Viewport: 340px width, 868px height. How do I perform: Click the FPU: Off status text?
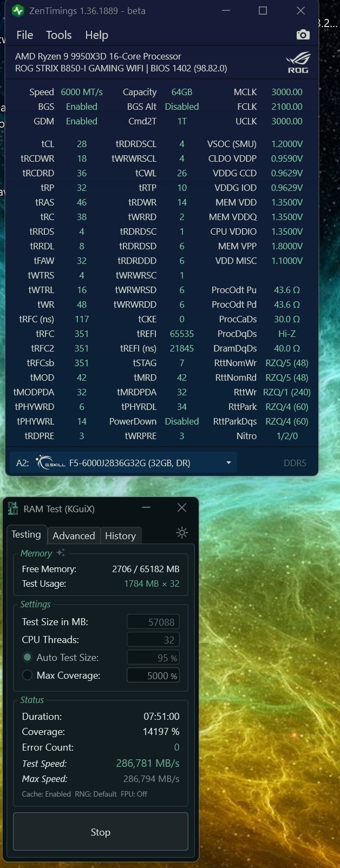tap(135, 794)
